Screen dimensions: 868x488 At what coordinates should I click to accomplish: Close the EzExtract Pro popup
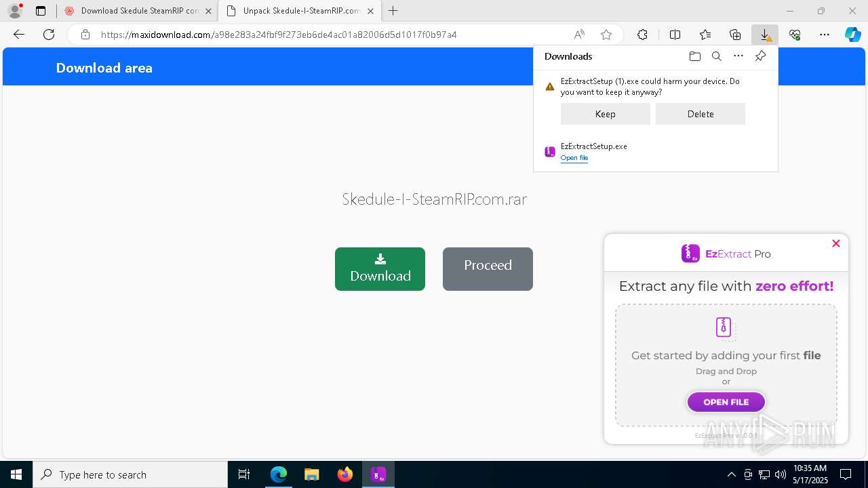point(836,243)
